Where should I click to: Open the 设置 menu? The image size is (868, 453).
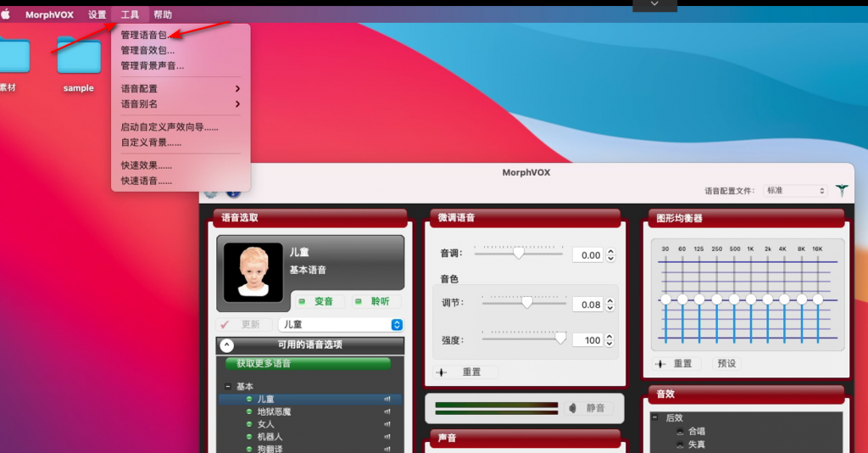(97, 15)
